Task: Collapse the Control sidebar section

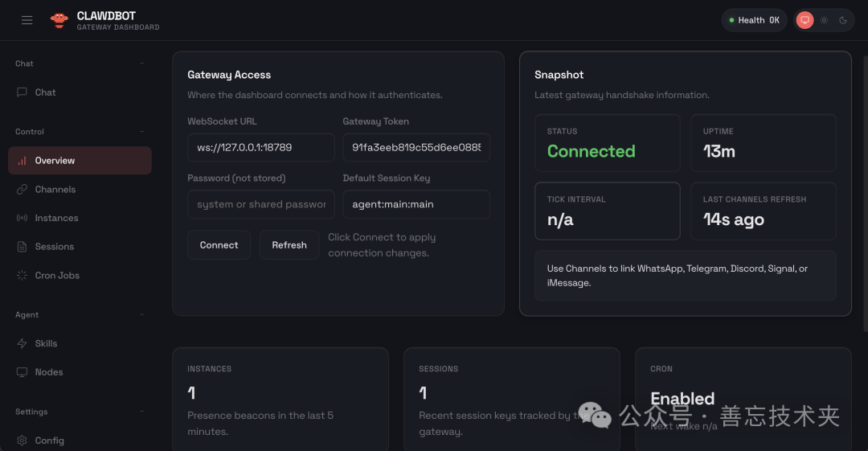Action: pyautogui.click(x=142, y=132)
